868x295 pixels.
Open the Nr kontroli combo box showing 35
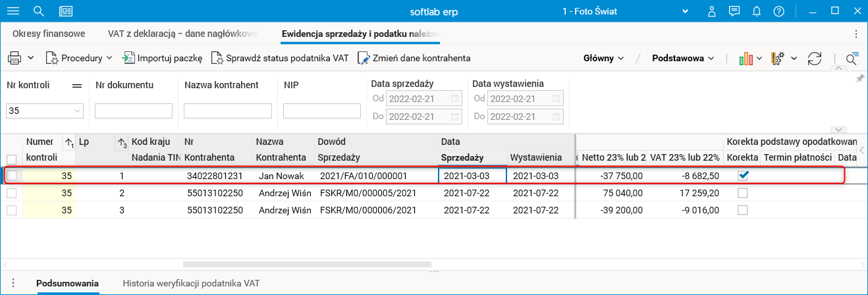click(x=45, y=111)
